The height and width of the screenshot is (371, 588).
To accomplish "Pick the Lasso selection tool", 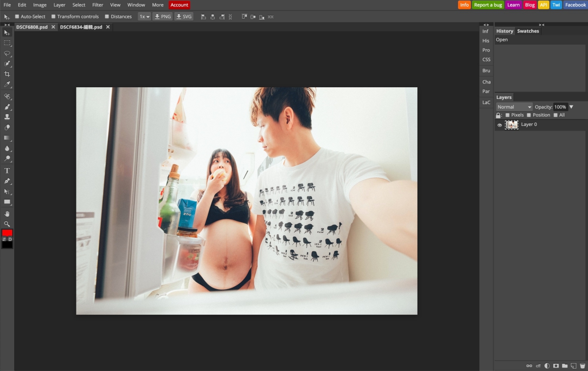I will click(x=7, y=53).
